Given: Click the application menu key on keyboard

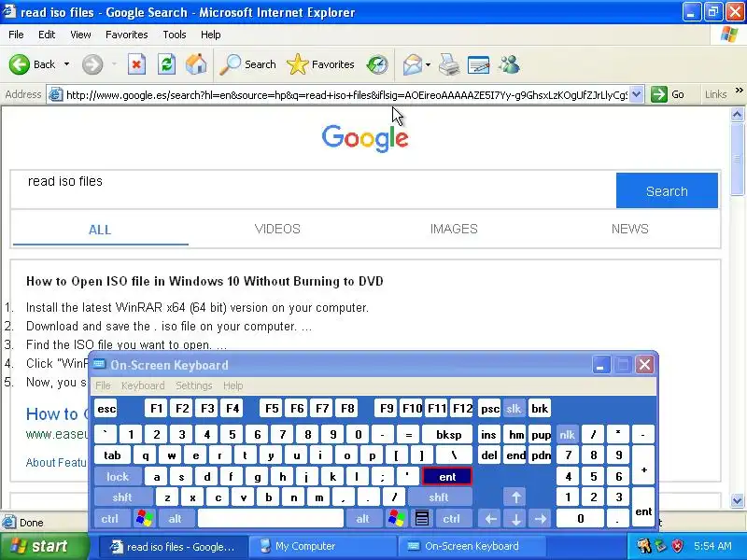Looking at the screenshot, I should point(422,519).
